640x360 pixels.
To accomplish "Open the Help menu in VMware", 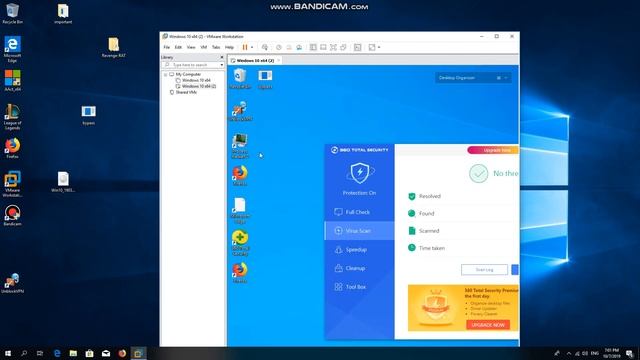I will pyautogui.click(x=229, y=47).
